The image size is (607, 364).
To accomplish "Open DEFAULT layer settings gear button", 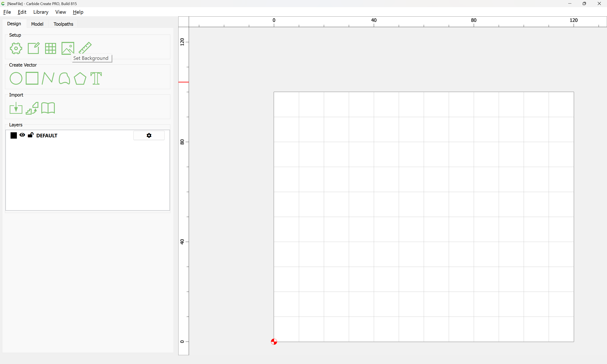I will click(149, 135).
